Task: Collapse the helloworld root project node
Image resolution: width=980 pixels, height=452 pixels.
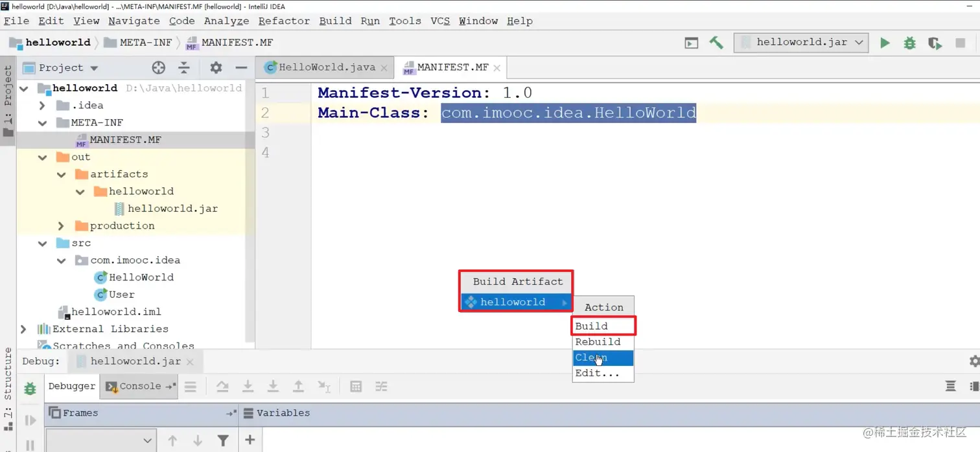Action: point(24,88)
